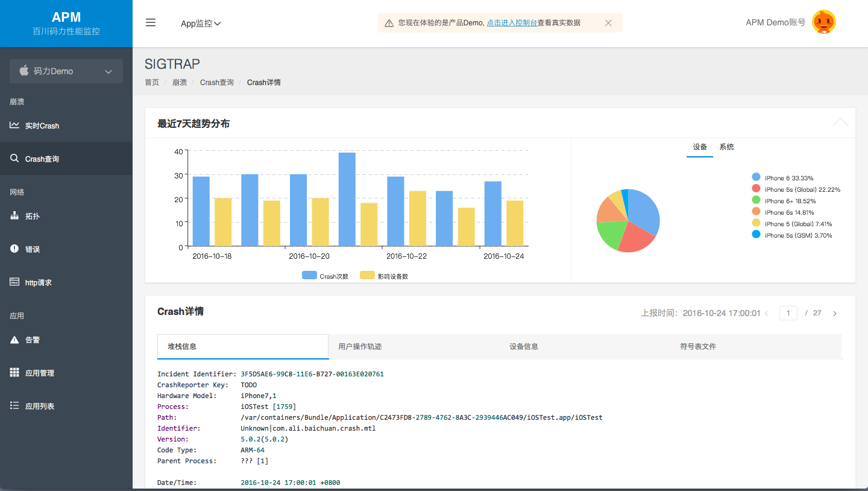Click the http请求 icon in sidebar
This screenshot has height=491, width=868.
pyautogui.click(x=14, y=282)
